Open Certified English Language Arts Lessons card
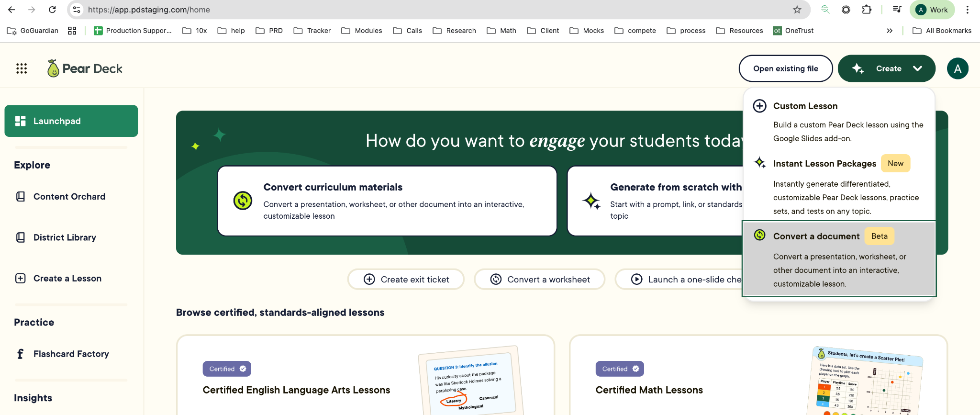Image resolution: width=980 pixels, height=415 pixels. (366, 375)
